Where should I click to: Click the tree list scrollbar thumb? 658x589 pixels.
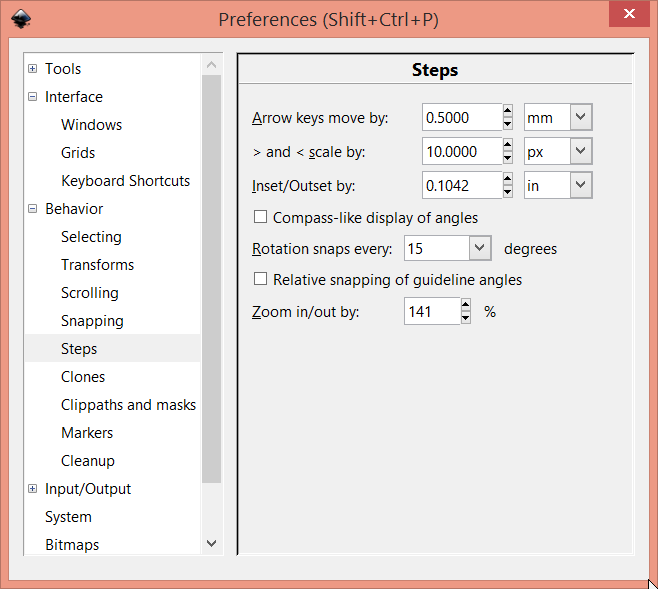[212, 279]
